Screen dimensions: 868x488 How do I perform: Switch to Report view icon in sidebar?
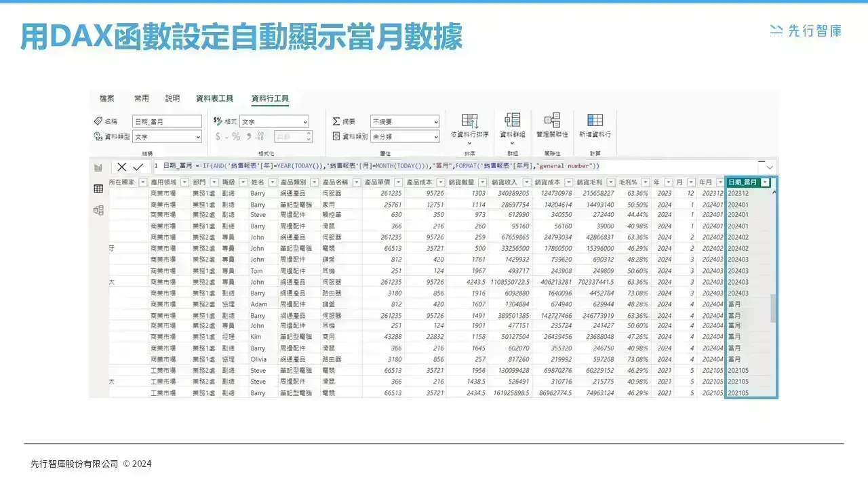[98, 167]
